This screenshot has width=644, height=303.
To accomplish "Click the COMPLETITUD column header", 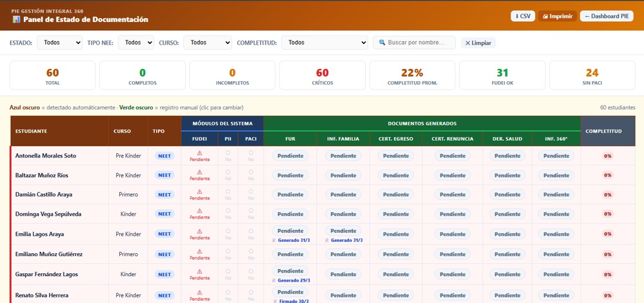I will (x=608, y=131).
